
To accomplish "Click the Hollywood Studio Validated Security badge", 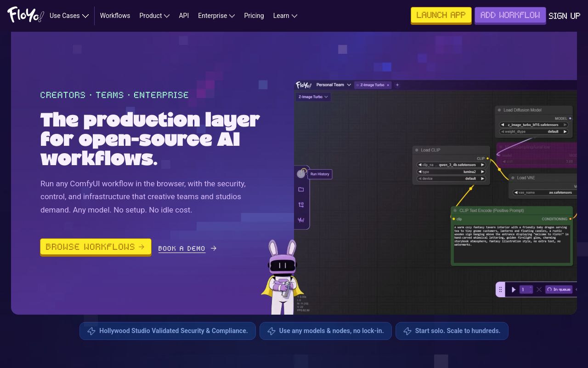I will pyautogui.click(x=168, y=331).
